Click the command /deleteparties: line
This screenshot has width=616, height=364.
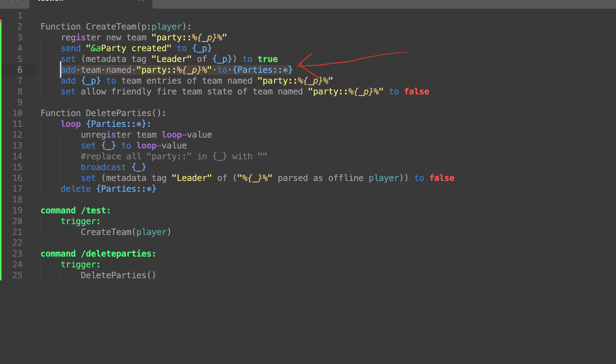pyautogui.click(x=98, y=253)
